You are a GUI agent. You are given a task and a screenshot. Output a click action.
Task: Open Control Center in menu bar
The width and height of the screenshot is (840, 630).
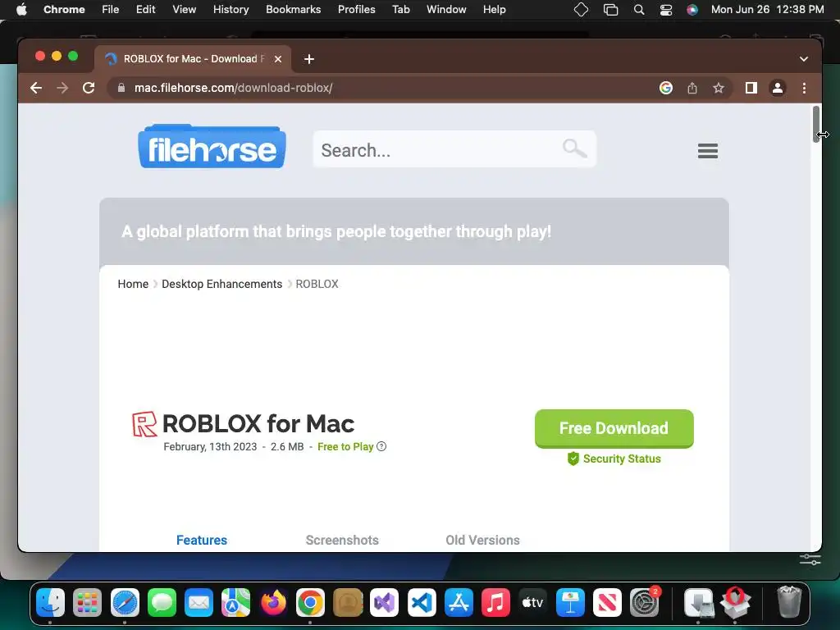pos(666,10)
